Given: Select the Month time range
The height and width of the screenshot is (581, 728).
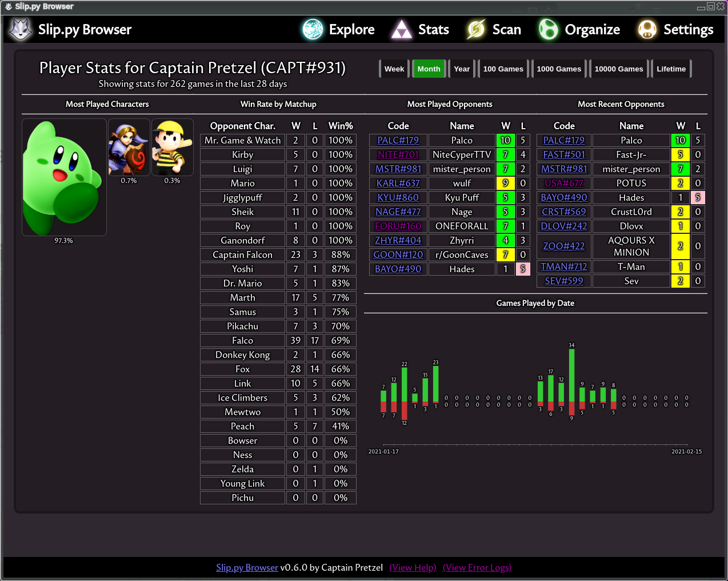Looking at the screenshot, I should [429, 69].
